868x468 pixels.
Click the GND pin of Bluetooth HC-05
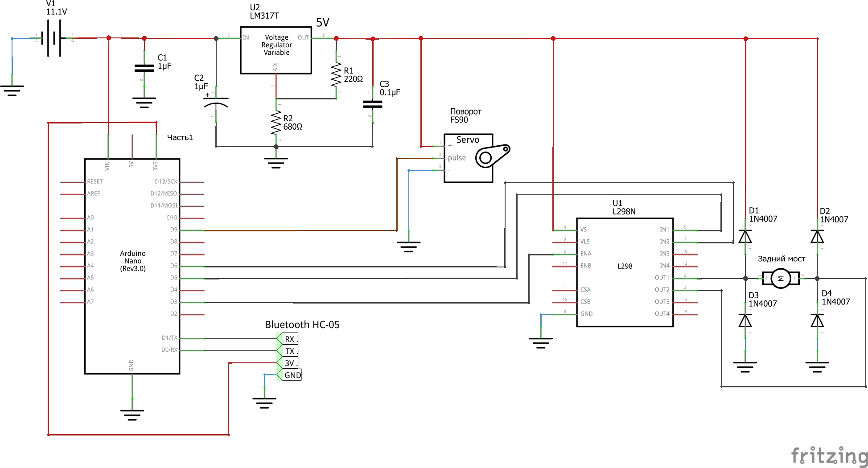tap(292, 375)
